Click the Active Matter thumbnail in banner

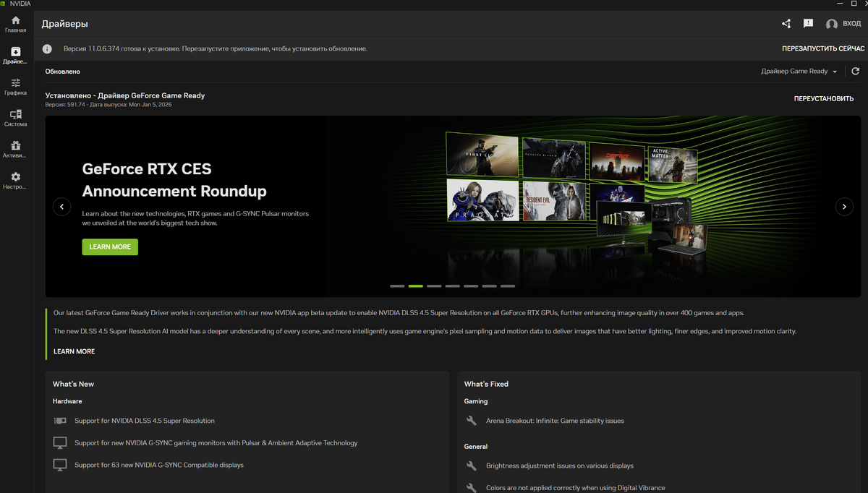[x=673, y=166]
